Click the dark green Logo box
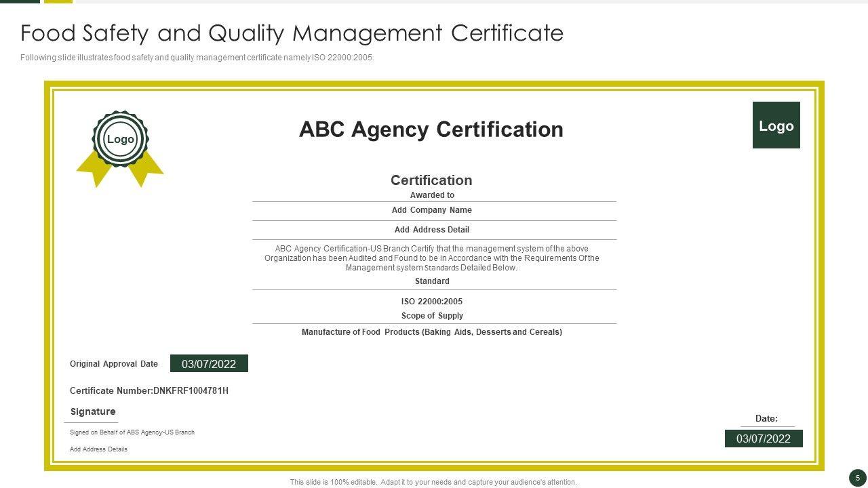The height and width of the screenshot is (488, 868). pos(776,125)
